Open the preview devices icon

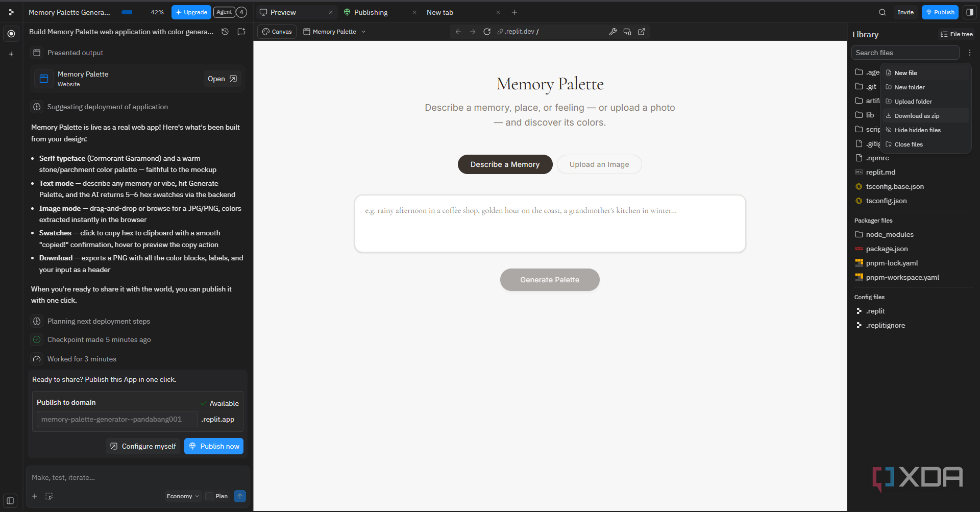pos(627,32)
